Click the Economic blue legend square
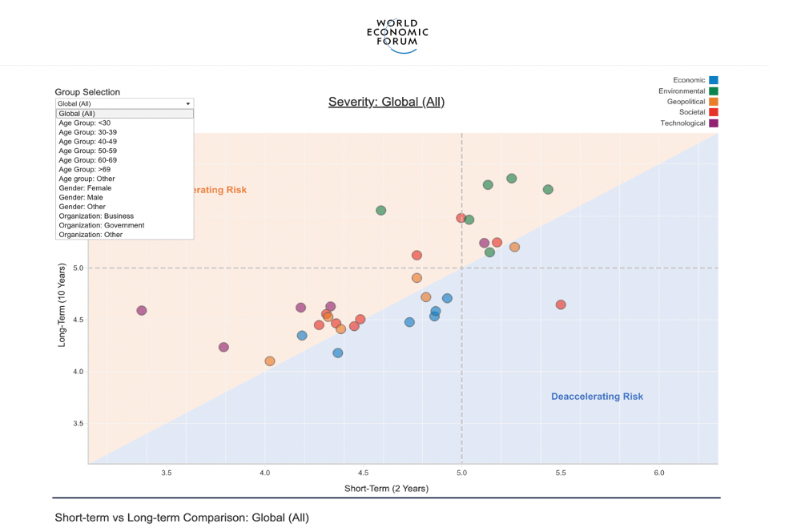The image size is (809, 532). (x=713, y=80)
